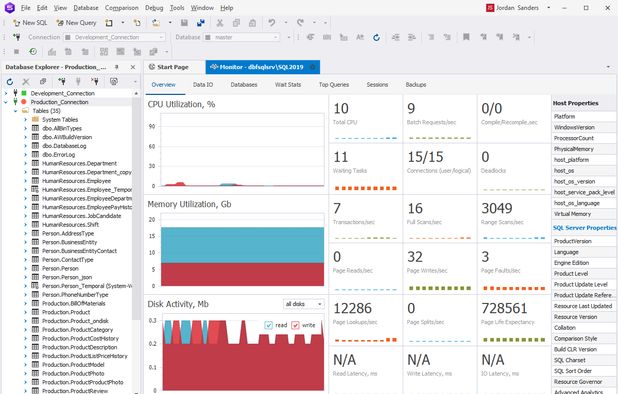Viewport: 618px width, 394px height.
Task: Toggle the write checkbox in Disk Activity
Action: coord(295,325)
